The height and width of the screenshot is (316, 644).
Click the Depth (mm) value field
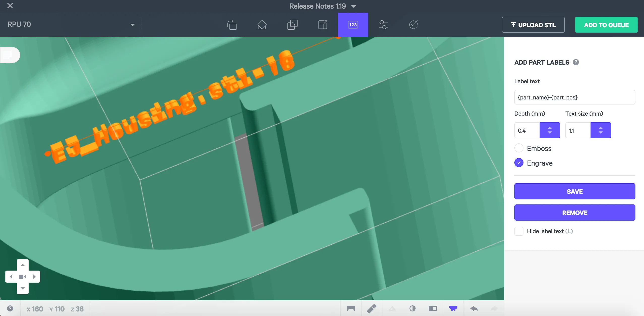(527, 130)
